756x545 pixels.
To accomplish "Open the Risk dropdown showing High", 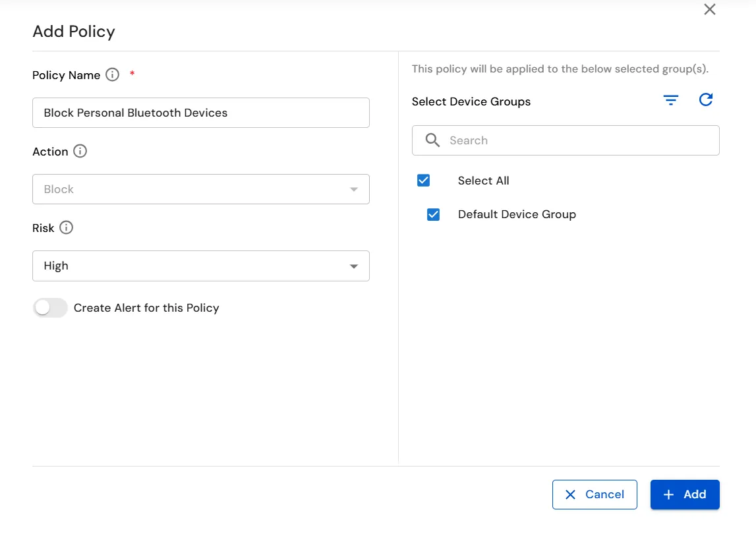I will point(201,266).
